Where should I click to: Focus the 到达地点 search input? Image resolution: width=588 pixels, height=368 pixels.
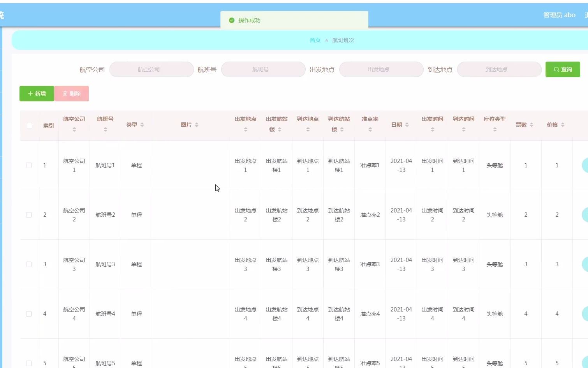click(x=499, y=69)
